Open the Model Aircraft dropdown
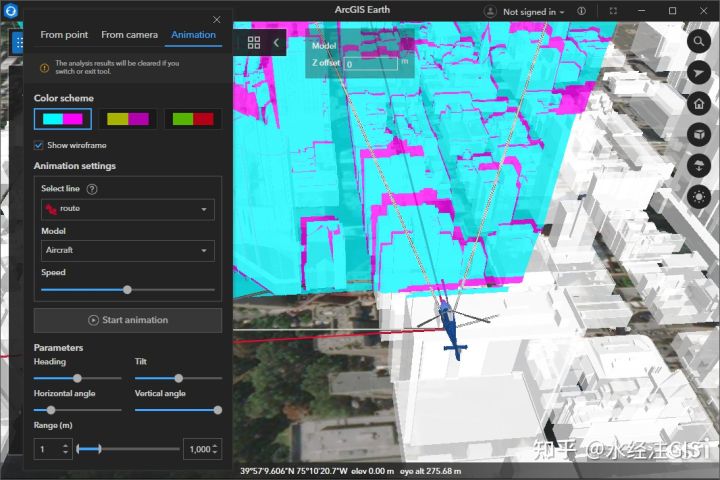 coord(128,251)
